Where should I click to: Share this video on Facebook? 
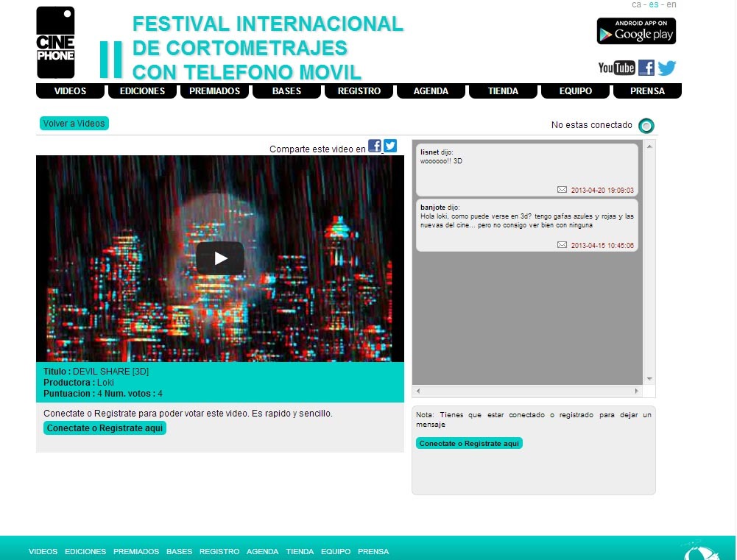point(375,146)
